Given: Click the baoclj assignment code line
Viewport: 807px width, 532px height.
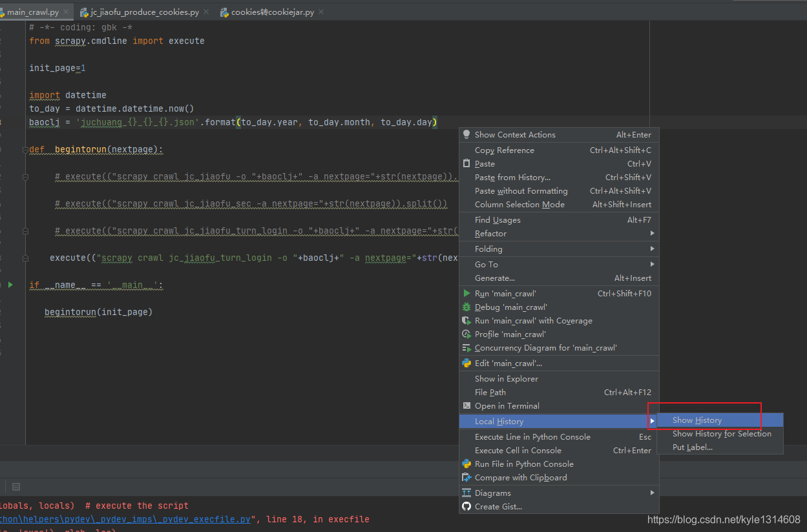Looking at the screenshot, I should tap(233, 122).
